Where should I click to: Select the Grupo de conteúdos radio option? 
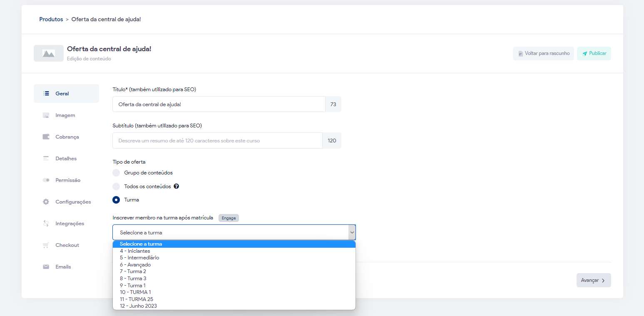pyautogui.click(x=116, y=173)
